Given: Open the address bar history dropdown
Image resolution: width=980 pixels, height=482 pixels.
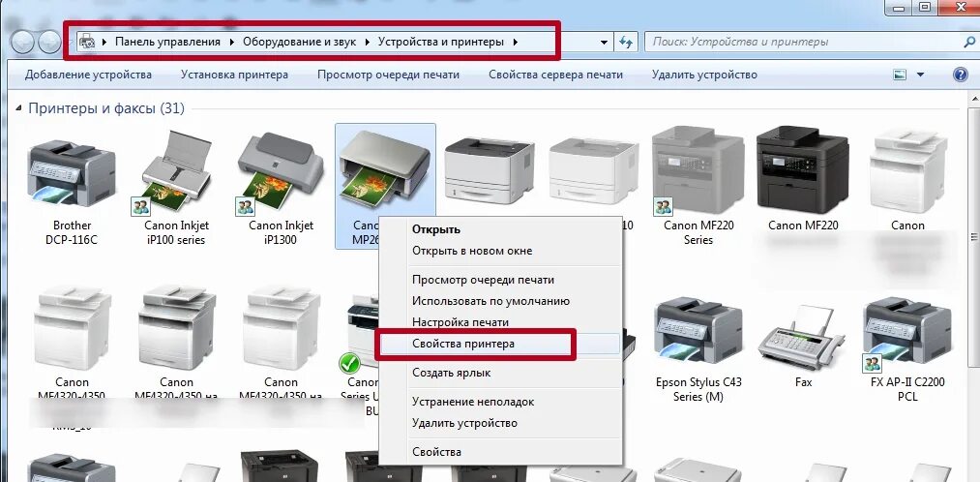Looking at the screenshot, I should 604,43.
